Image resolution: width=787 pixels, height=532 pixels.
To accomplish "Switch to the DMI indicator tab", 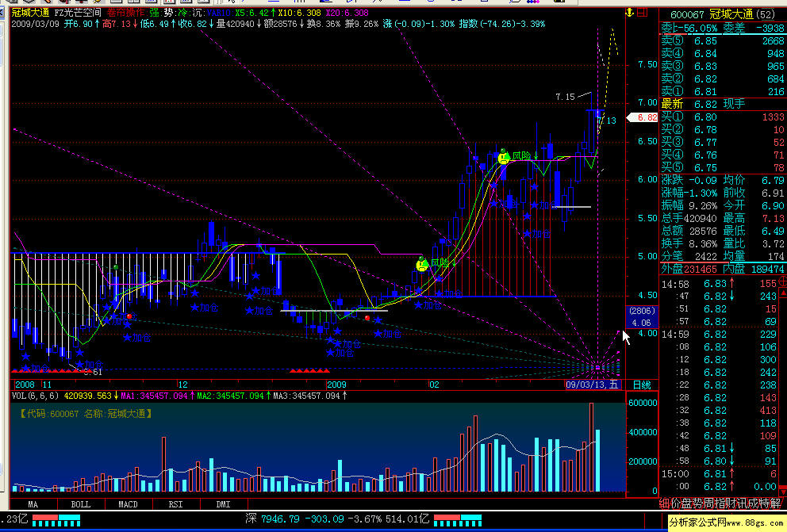I will [x=224, y=504].
